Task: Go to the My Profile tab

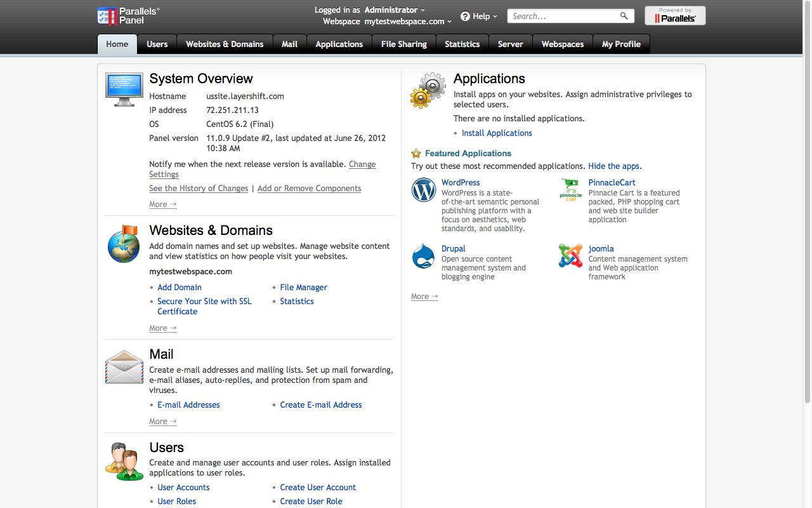Action: (x=621, y=44)
